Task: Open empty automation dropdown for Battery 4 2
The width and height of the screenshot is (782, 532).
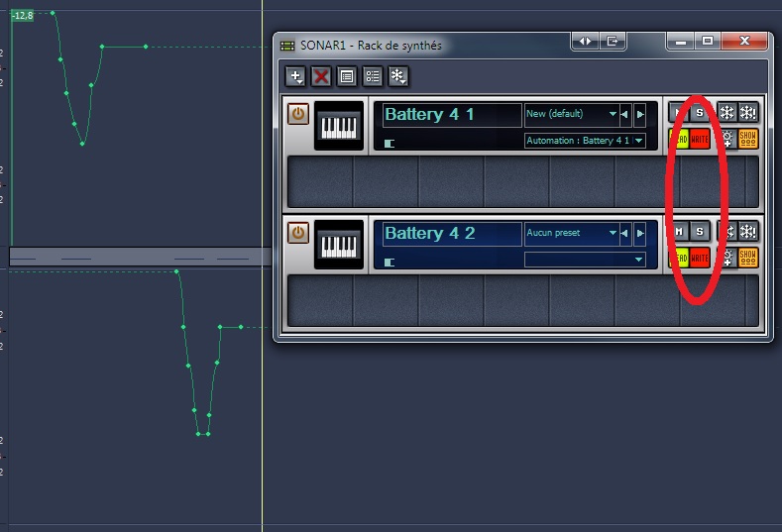Action: [585, 260]
